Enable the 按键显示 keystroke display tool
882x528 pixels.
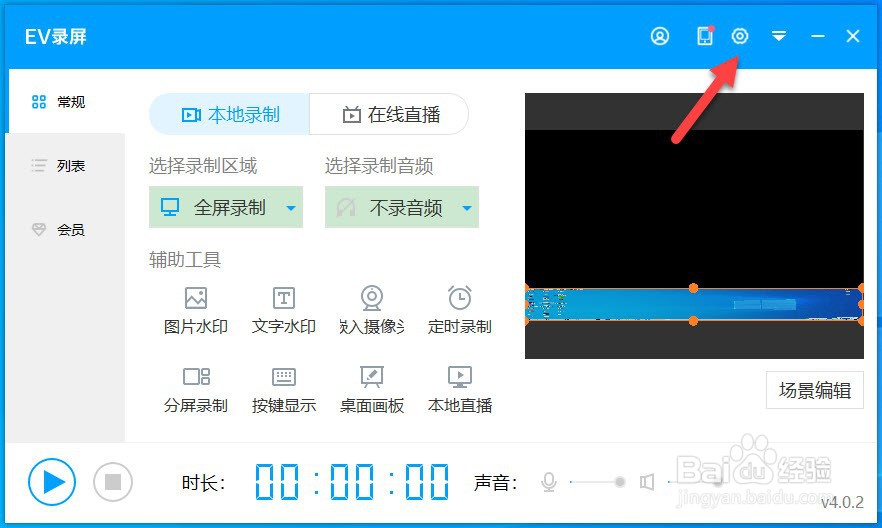(x=284, y=390)
